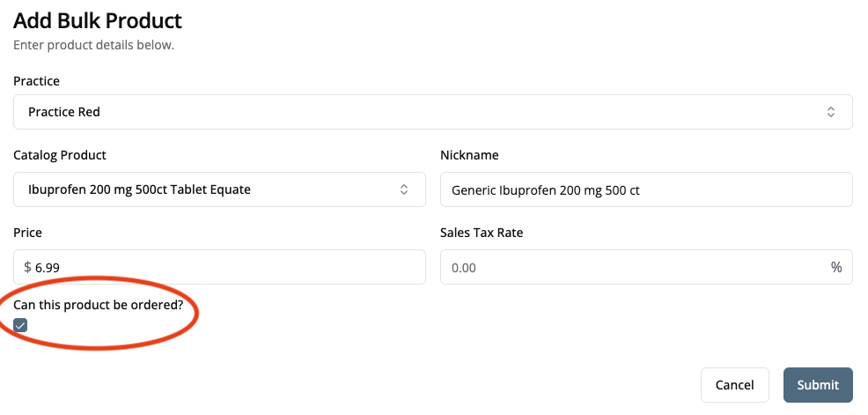The height and width of the screenshot is (415, 868).
Task: Click the Price field label
Action: click(28, 233)
